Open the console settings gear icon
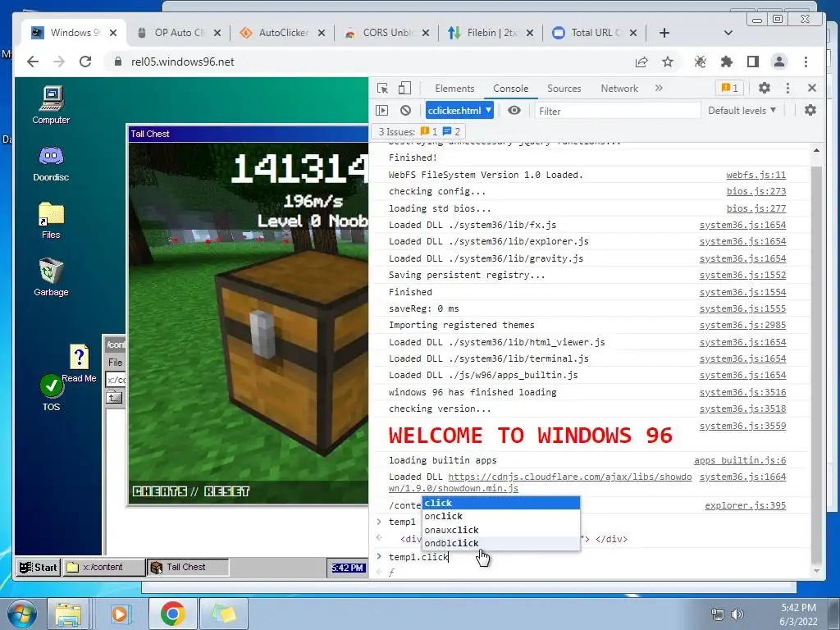The image size is (840, 630). [810, 111]
